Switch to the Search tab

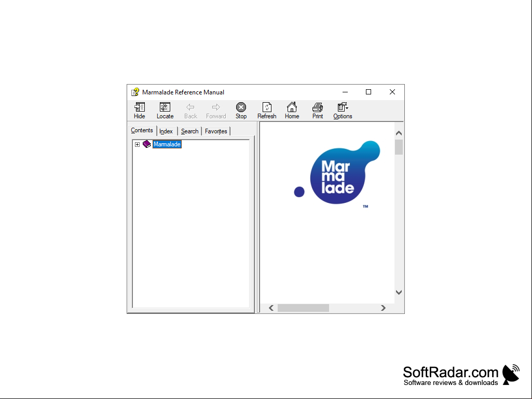point(189,131)
